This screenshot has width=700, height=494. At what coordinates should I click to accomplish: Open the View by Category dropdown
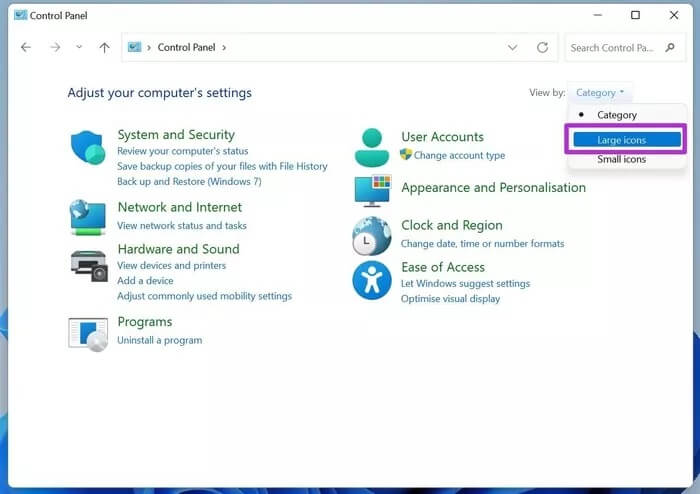[x=600, y=92]
